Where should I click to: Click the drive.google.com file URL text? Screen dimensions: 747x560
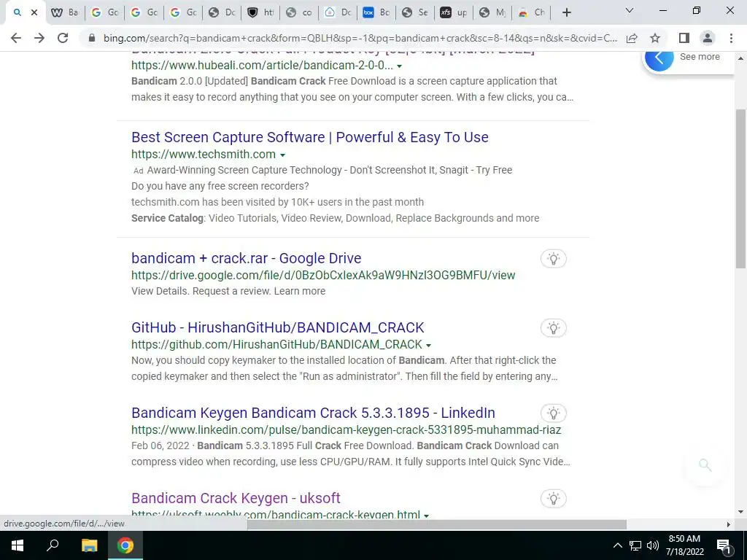coord(323,275)
